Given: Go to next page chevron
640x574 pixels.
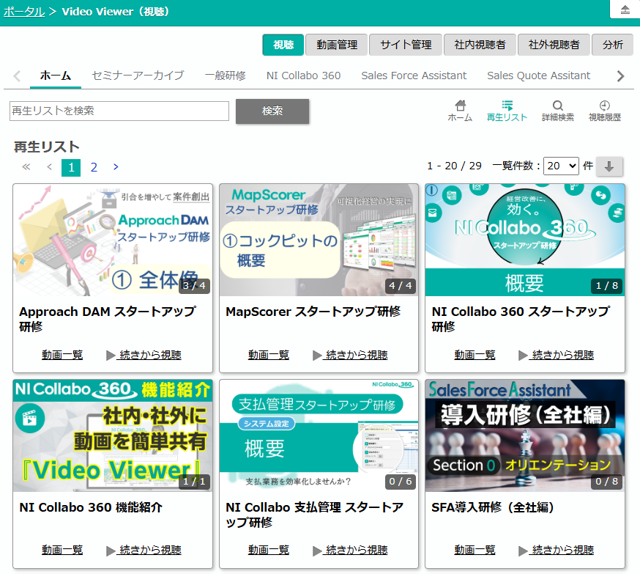Looking at the screenshot, I should pyautogui.click(x=116, y=167).
